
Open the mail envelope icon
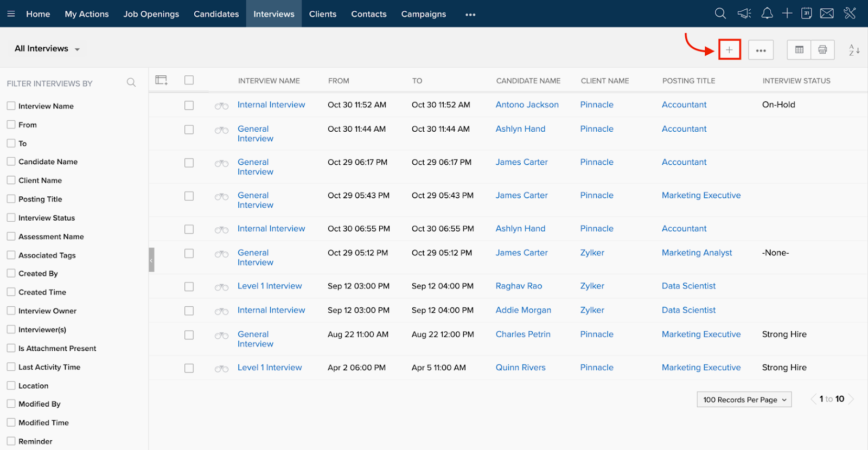click(x=827, y=14)
